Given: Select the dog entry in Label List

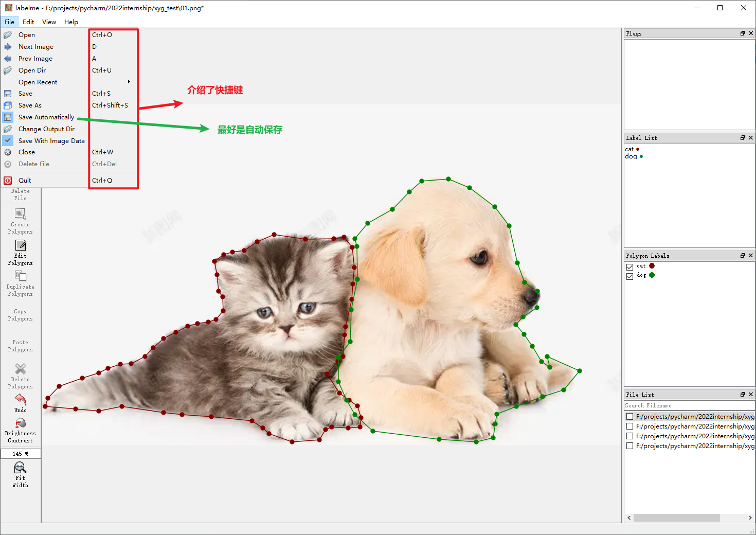Looking at the screenshot, I should [631, 156].
